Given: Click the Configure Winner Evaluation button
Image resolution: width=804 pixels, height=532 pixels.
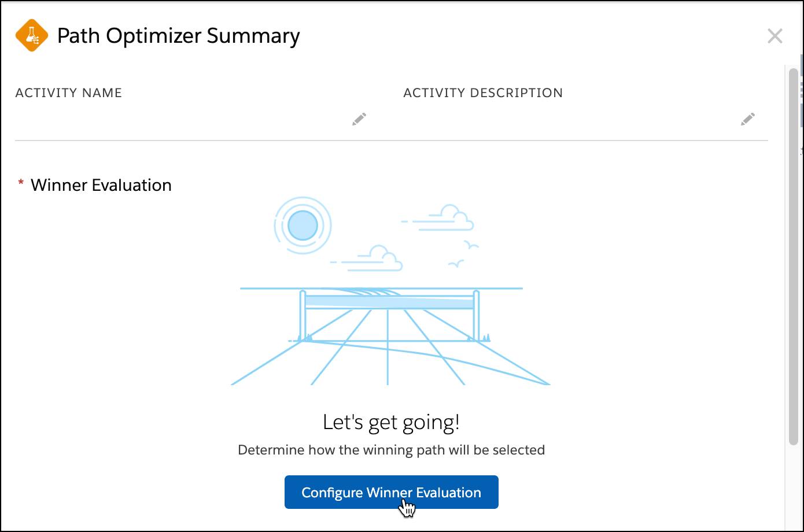Looking at the screenshot, I should tap(391, 492).
